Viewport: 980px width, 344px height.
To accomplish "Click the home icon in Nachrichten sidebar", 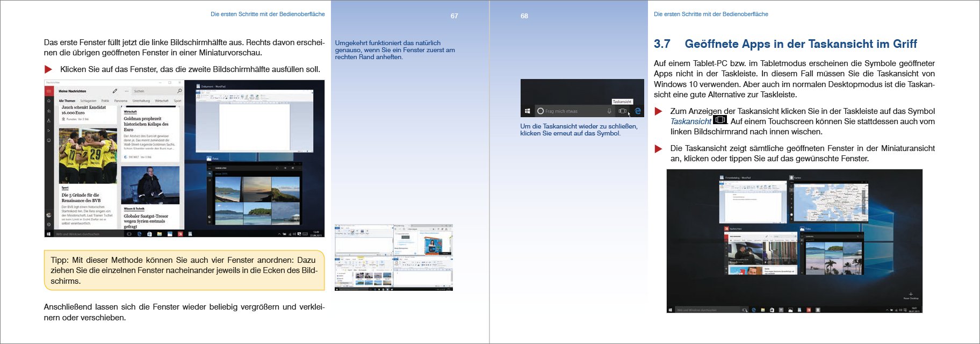I will tap(48, 101).
